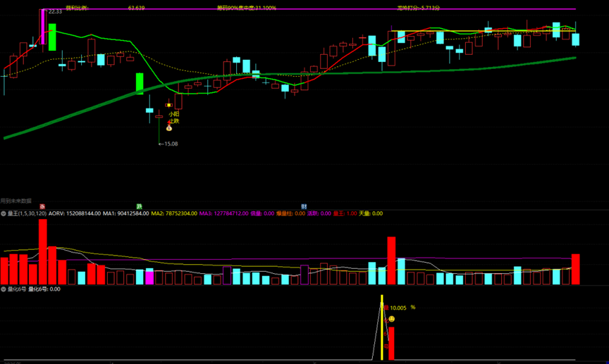Select the 15.08 low price label
This screenshot has height=364, width=609.
[169, 144]
